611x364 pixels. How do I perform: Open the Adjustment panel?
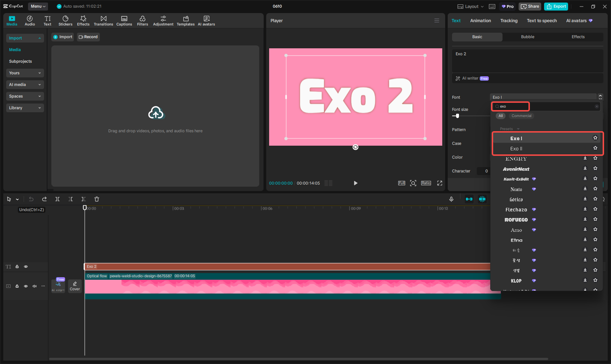tap(163, 21)
